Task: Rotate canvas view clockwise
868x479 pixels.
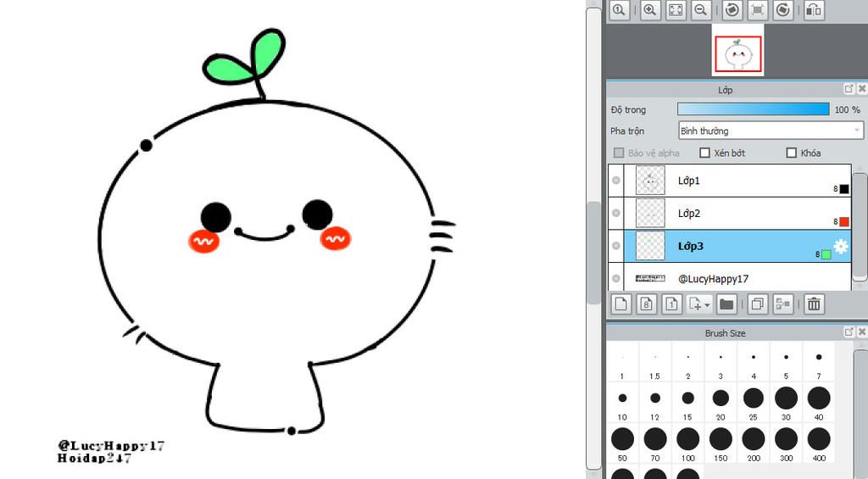Action: point(782,10)
